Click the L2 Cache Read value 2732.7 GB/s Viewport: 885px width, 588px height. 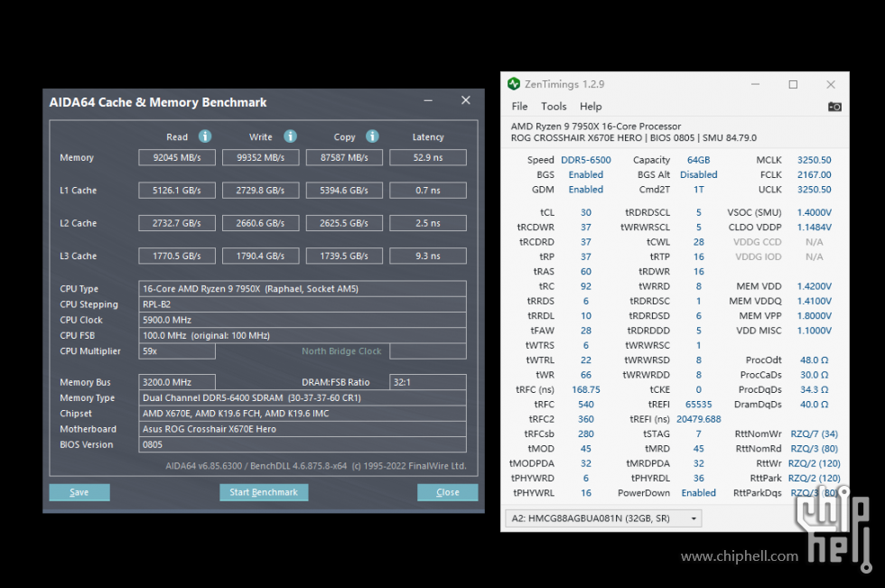click(177, 223)
